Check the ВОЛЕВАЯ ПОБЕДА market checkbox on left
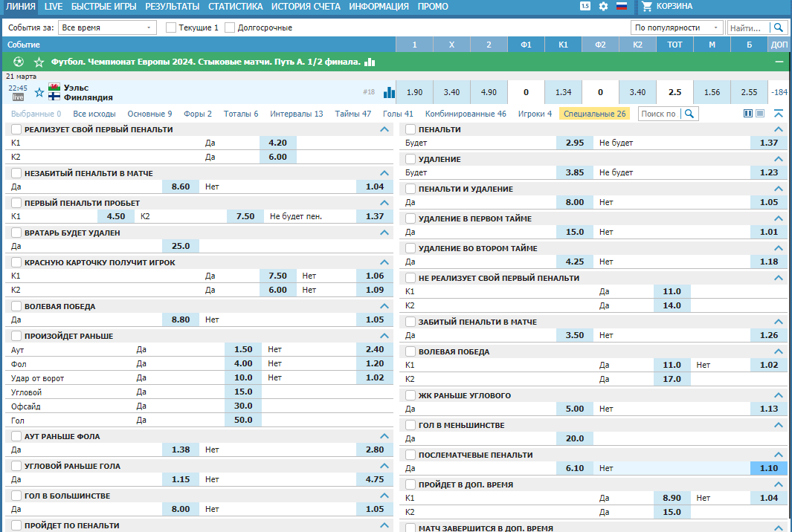Viewport: 792px width, 532px height. (x=16, y=306)
